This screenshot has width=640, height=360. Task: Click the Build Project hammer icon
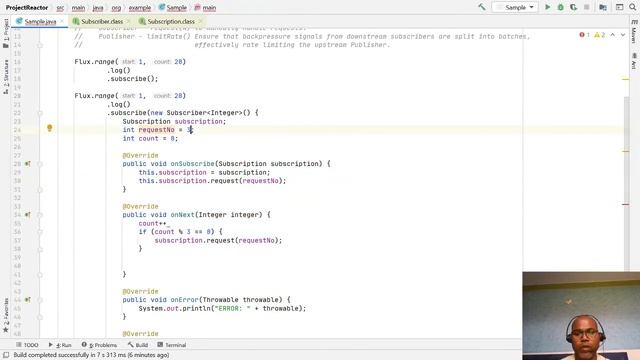(x=482, y=7)
